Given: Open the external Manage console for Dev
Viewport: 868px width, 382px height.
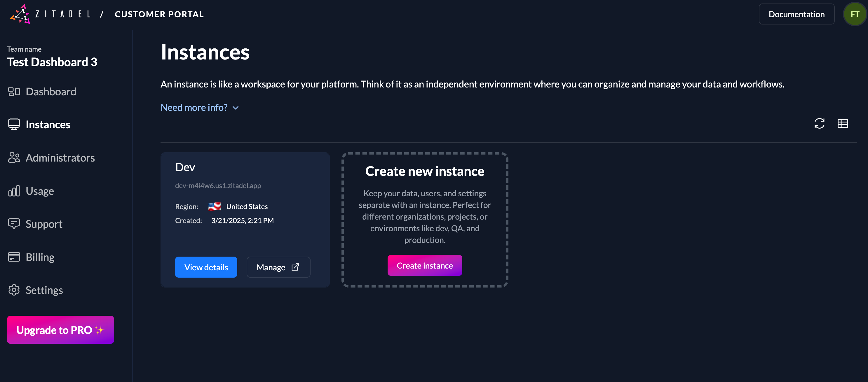Looking at the screenshot, I should coord(278,267).
